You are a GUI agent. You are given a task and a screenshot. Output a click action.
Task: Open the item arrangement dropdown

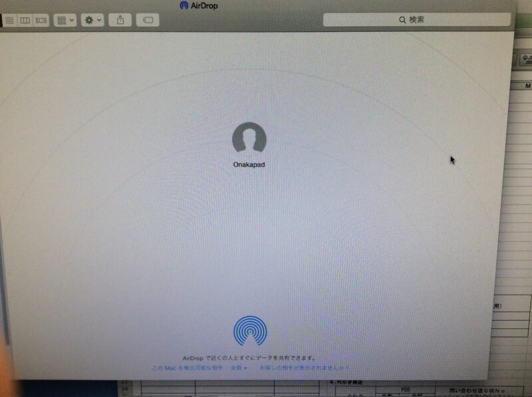(65, 21)
